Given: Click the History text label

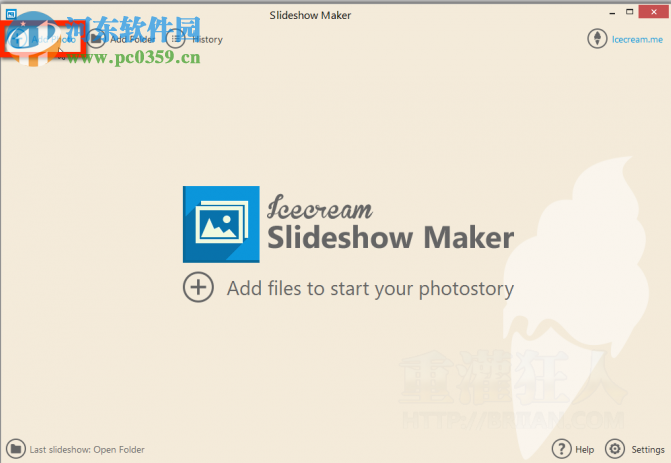Looking at the screenshot, I should [x=208, y=39].
